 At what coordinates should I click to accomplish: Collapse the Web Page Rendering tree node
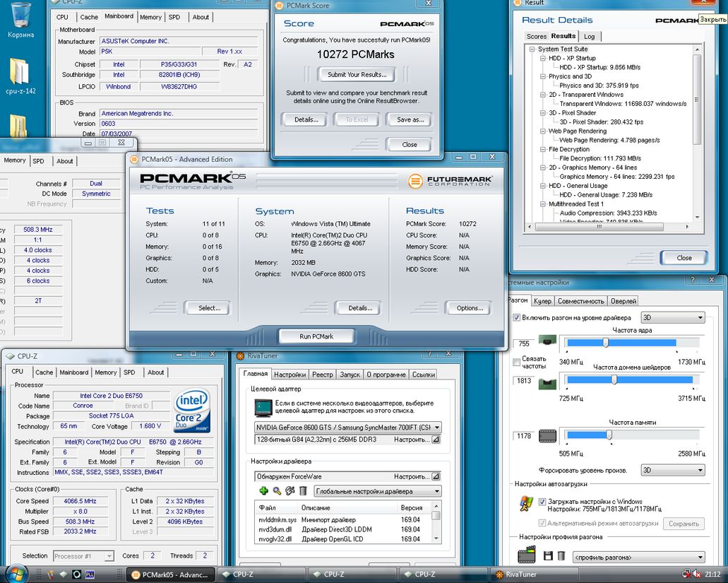[x=542, y=131]
